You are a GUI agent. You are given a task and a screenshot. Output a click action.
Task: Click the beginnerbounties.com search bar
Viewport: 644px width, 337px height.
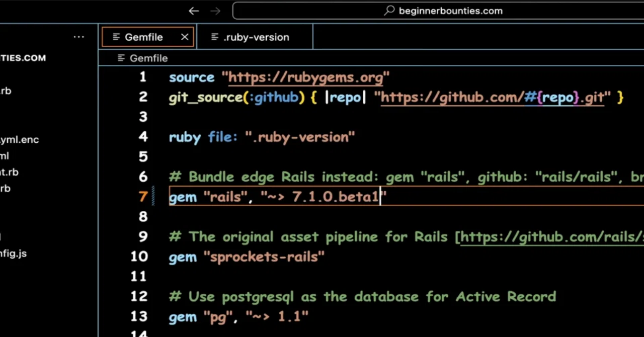tap(438, 11)
